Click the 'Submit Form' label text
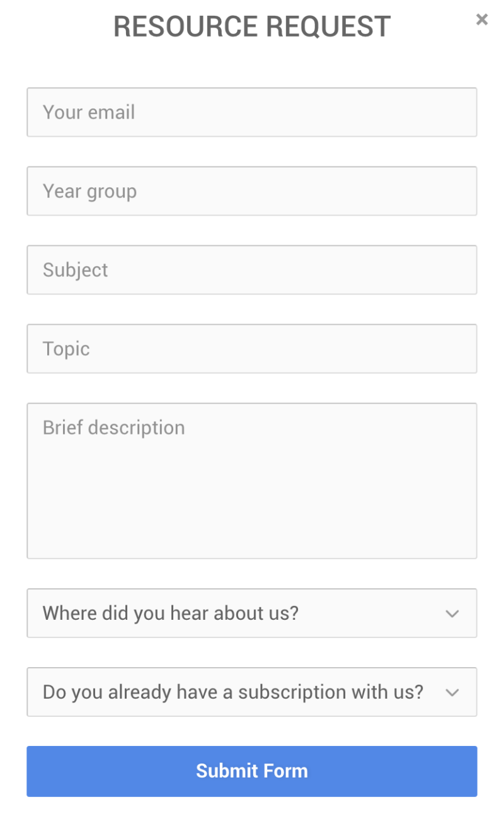The image size is (504, 826). pos(252,771)
